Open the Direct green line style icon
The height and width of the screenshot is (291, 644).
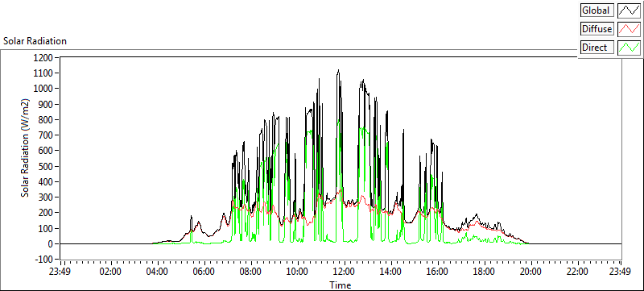pos(629,48)
